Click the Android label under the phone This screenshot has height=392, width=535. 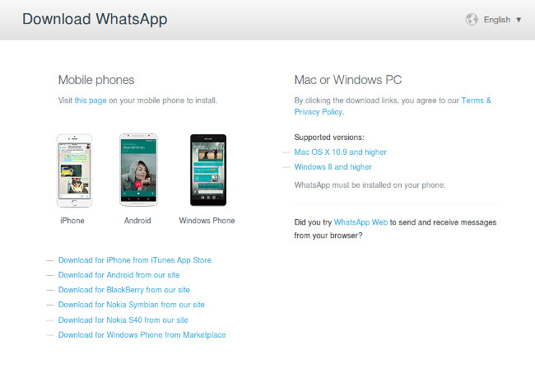(137, 221)
